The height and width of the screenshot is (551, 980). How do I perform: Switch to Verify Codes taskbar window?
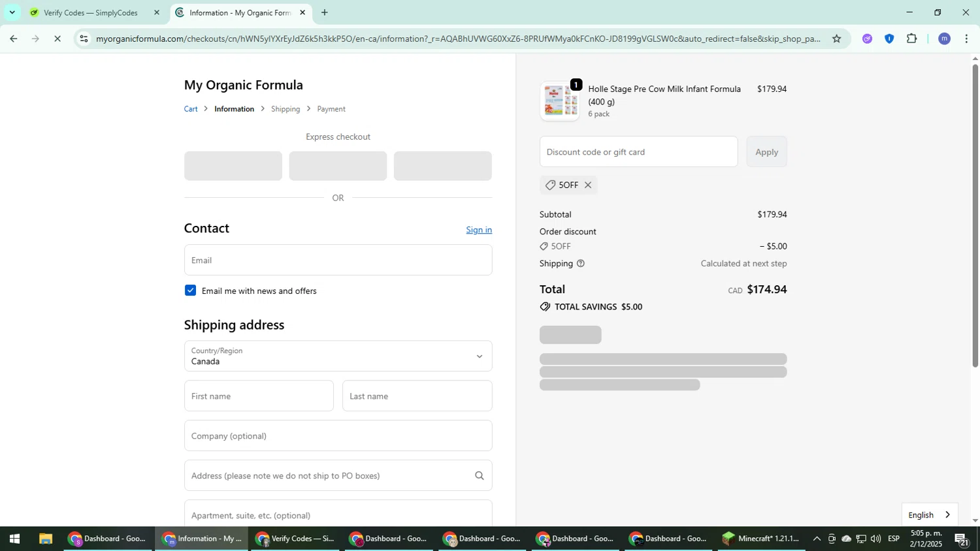[295, 539]
